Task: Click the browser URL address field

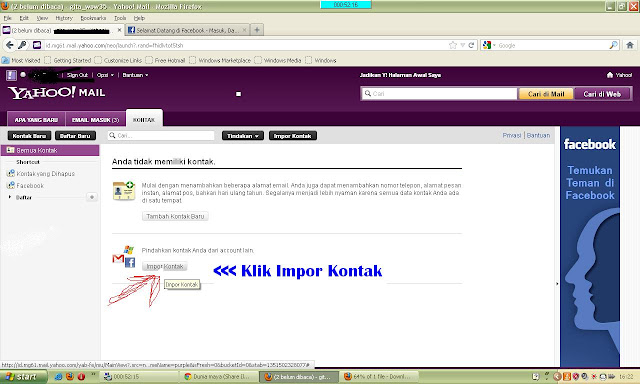Action: click(245, 45)
